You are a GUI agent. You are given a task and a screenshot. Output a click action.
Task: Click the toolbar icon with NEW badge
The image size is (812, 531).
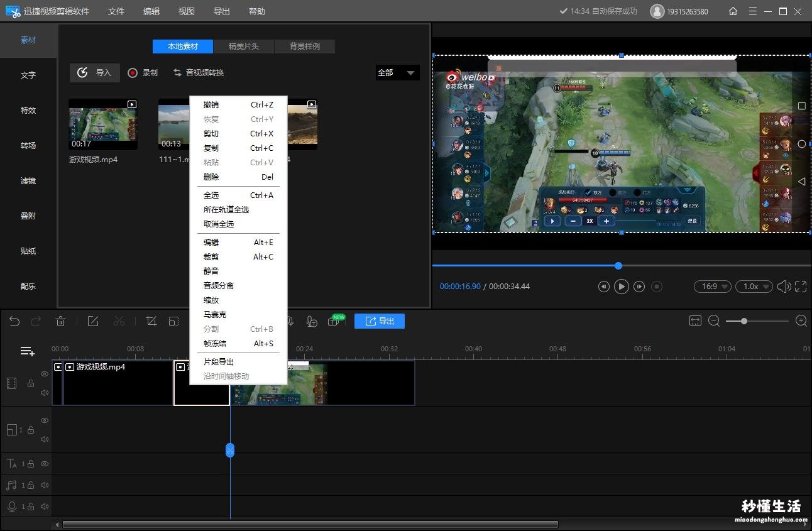pyautogui.click(x=335, y=320)
